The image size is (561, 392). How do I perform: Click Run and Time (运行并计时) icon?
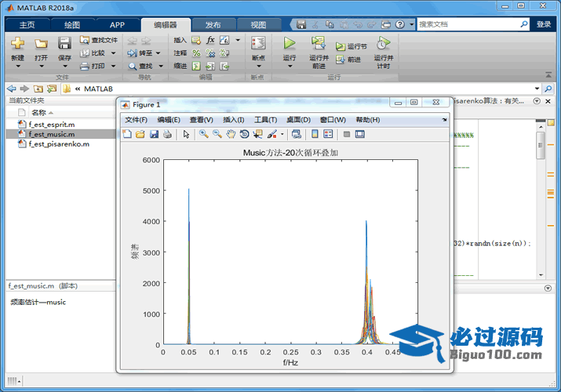[383, 43]
